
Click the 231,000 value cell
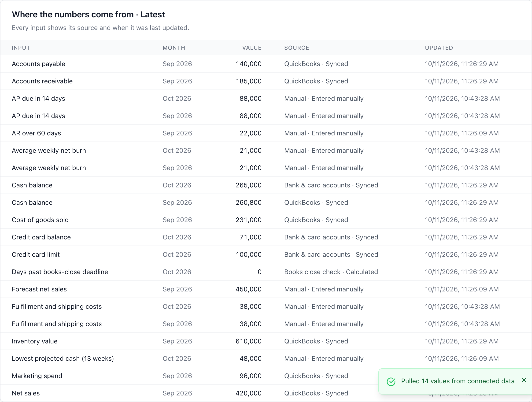249,220
